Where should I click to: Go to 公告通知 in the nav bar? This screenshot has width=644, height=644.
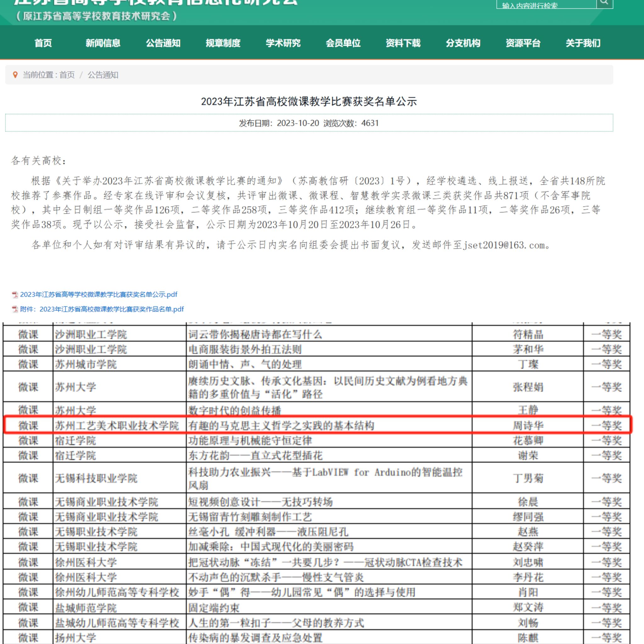click(163, 43)
